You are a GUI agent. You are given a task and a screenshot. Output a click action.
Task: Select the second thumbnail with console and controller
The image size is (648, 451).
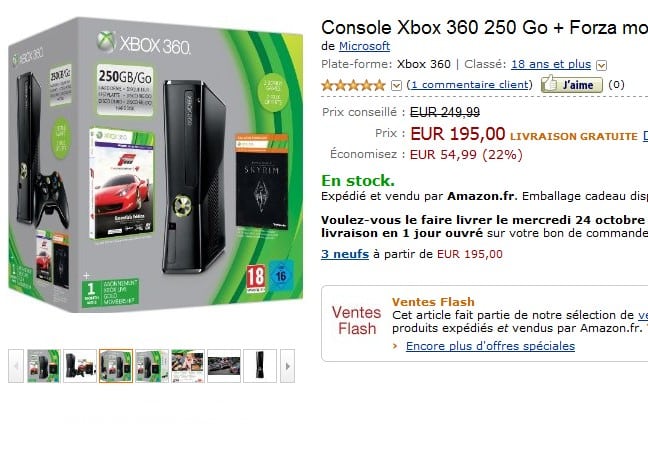tap(80, 366)
